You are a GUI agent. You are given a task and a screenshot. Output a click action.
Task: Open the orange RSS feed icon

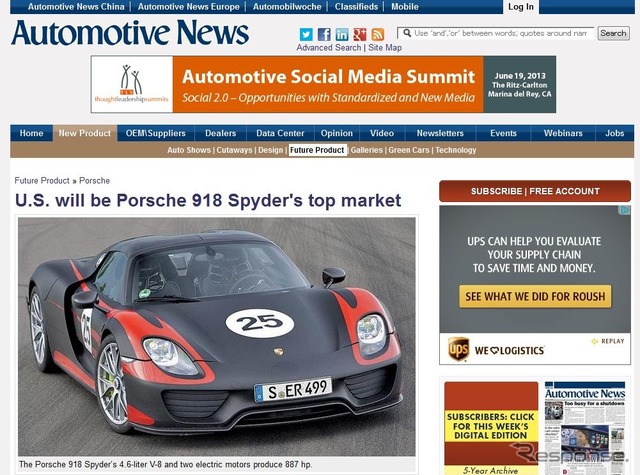378,34
